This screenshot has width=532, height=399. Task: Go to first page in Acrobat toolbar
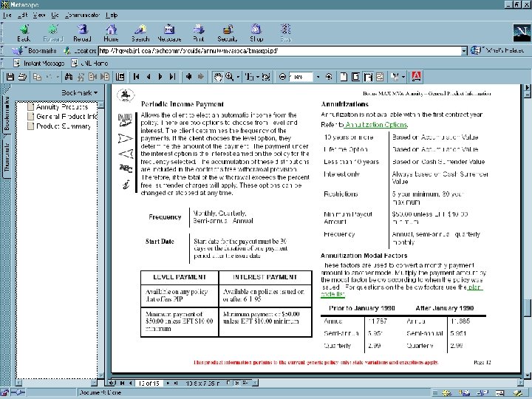(137, 77)
